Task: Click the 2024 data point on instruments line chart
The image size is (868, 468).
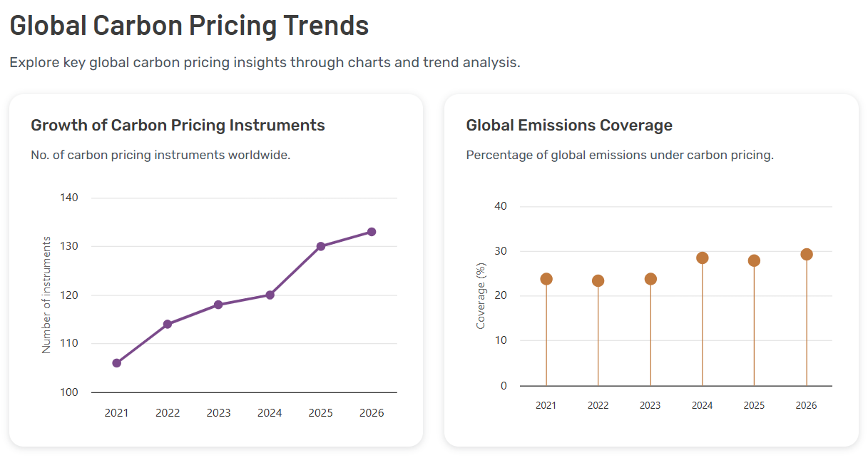Action: pyautogui.click(x=270, y=295)
